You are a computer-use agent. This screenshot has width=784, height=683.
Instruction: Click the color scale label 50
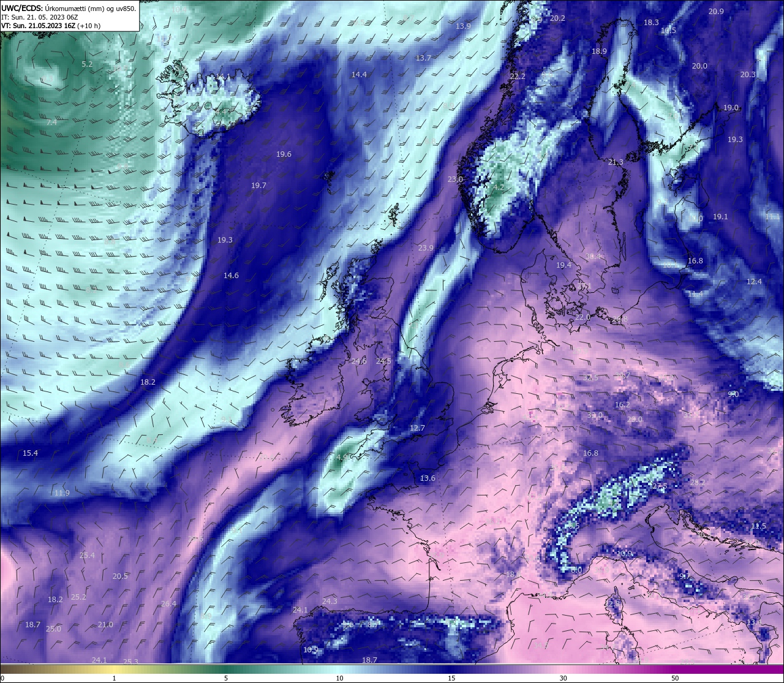[x=675, y=678]
